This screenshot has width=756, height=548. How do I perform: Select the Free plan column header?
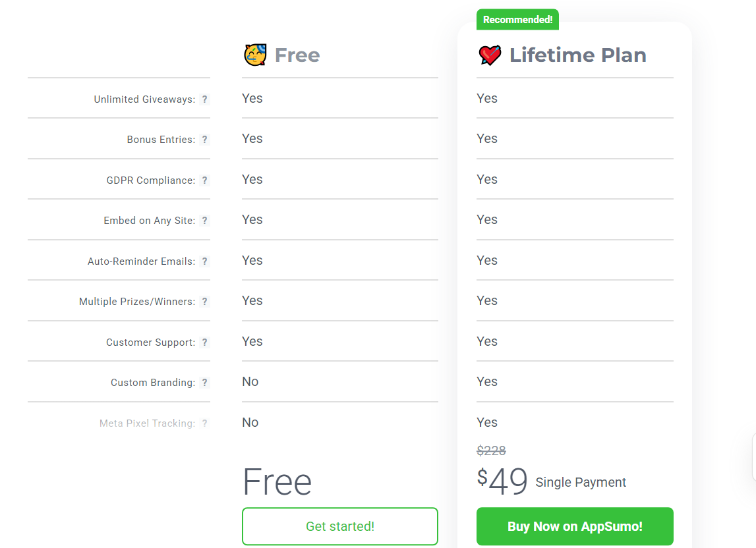pyautogui.click(x=297, y=55)
